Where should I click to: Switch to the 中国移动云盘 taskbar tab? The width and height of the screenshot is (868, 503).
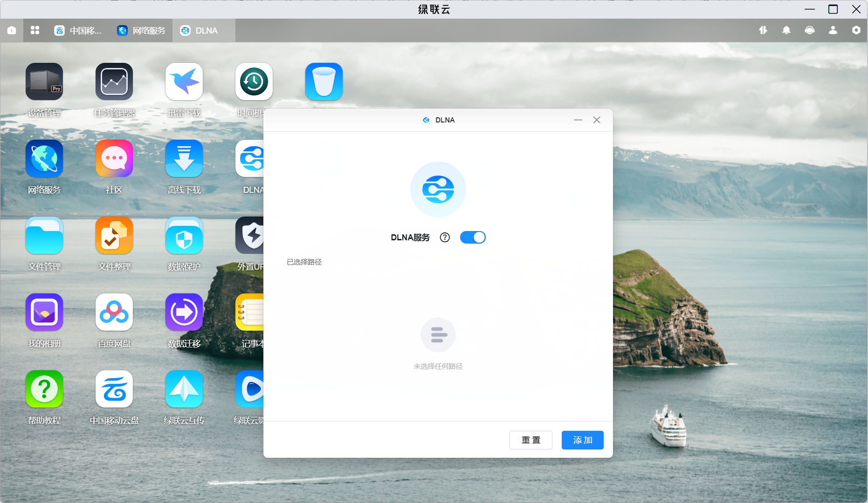(78, 31)
